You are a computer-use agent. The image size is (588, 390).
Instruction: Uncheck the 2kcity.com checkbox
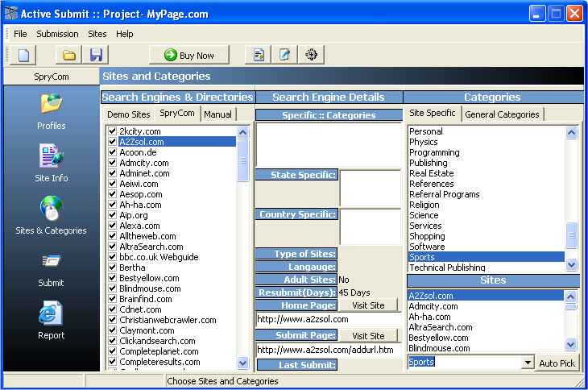click(x=112, y=131)
